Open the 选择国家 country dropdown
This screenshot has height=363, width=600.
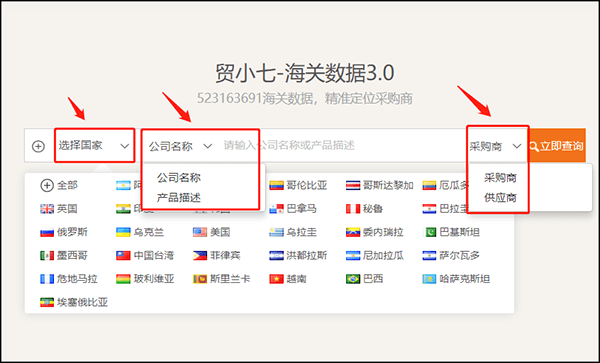pos(94,146)
